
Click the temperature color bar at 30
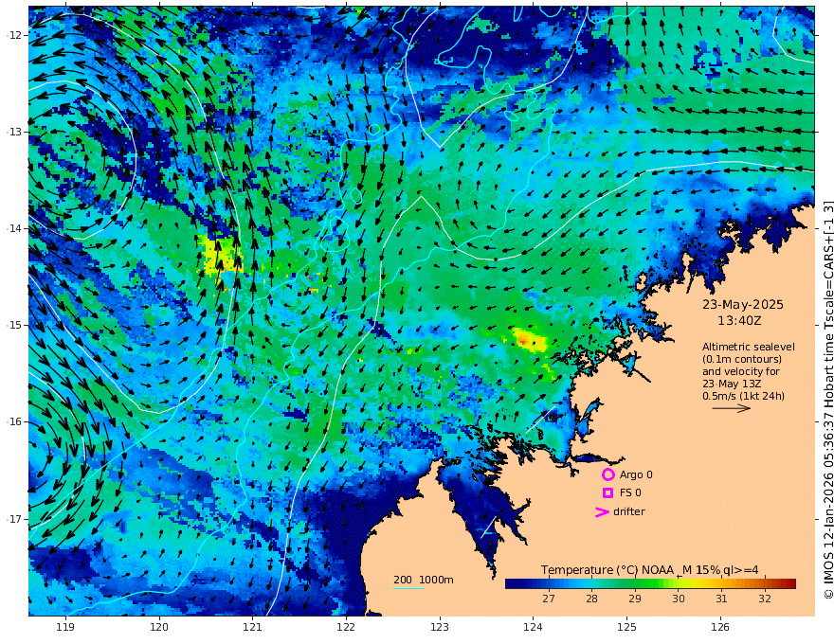(679, 584)
